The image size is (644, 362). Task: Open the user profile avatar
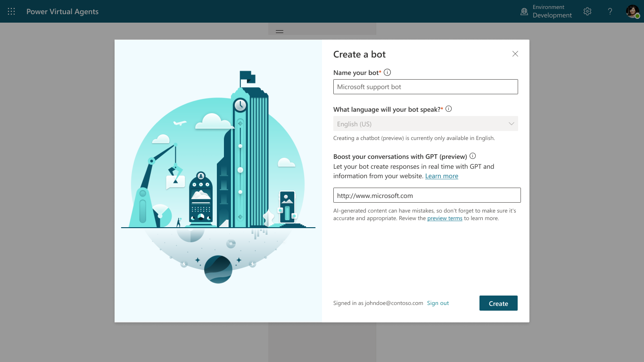click(633, 11)
